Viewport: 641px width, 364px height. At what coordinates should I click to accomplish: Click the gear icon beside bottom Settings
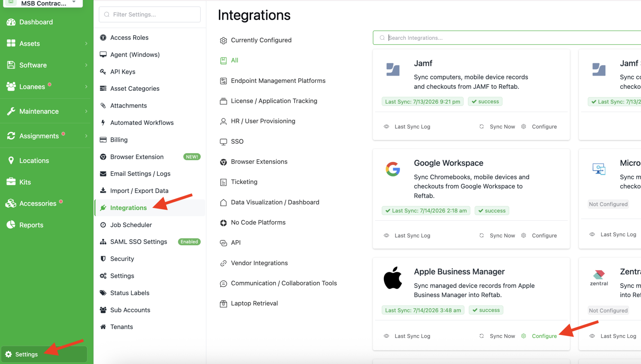pyautogui.click(x=8, y=354)
